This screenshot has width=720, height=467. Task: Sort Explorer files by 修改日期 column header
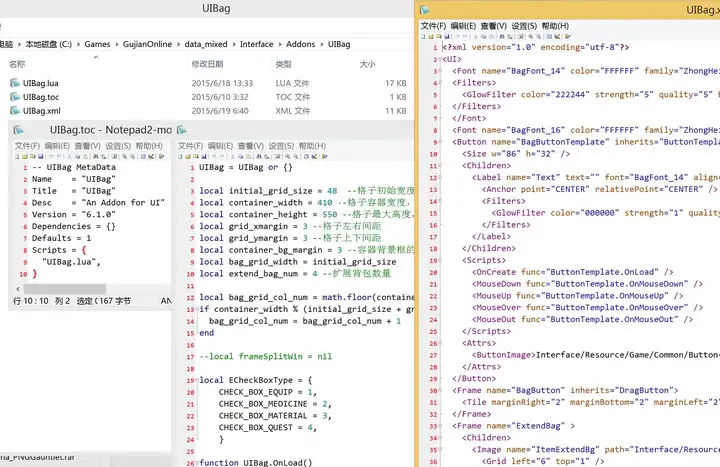pyautogui.click(x=207, y=64)
